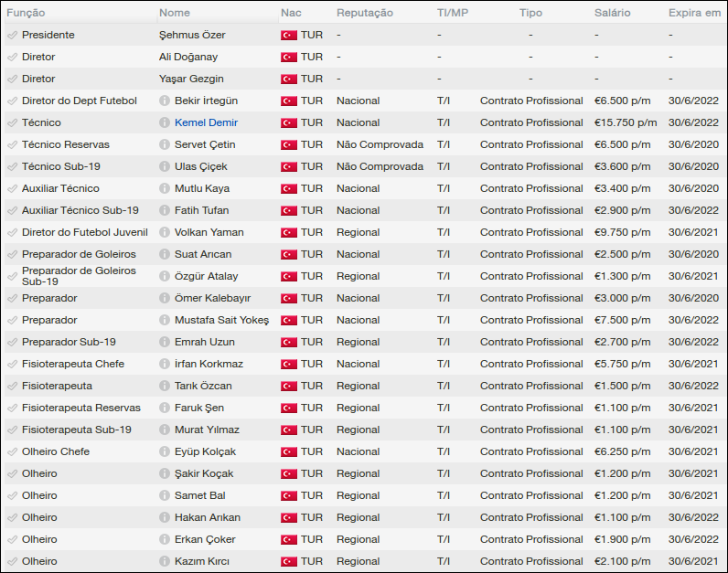Open Mustafa Sait Yokeş staff name

click(221, 320)
